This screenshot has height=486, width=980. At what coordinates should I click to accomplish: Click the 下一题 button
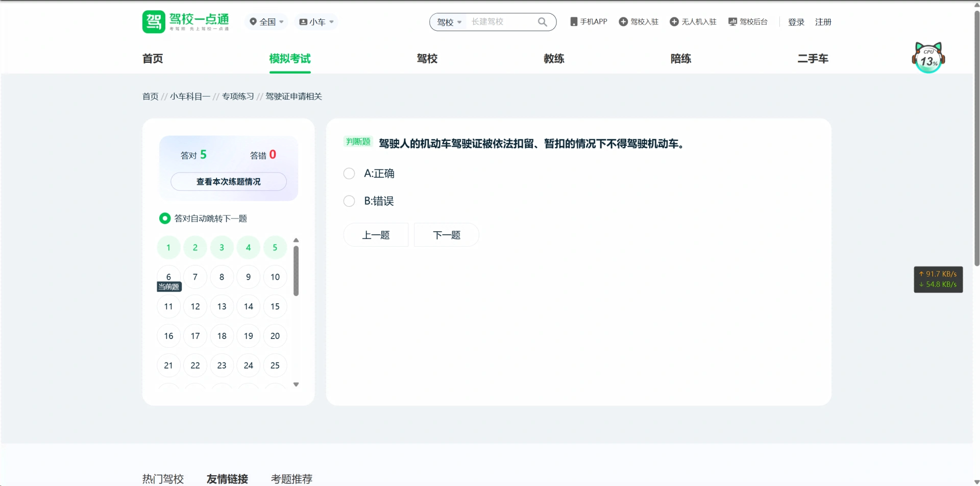pyautogui.click(x=446, y=235)
